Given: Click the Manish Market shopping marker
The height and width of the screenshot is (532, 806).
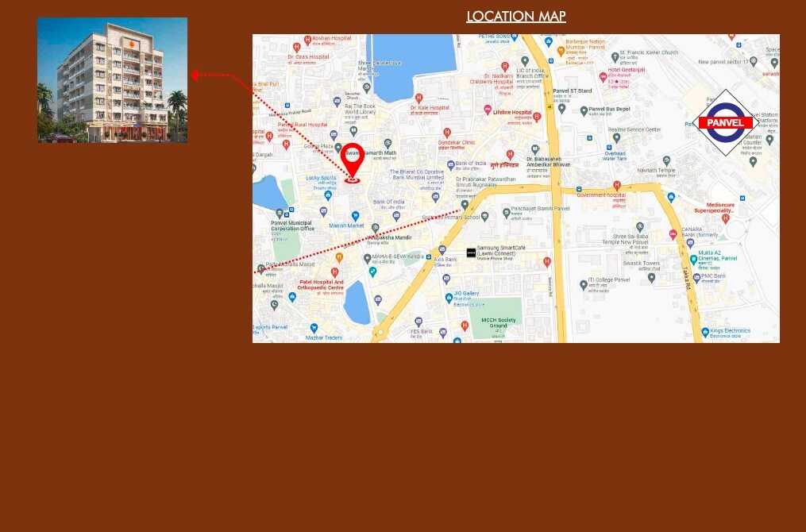Looking at the screenshot, I should pos(355,216).
